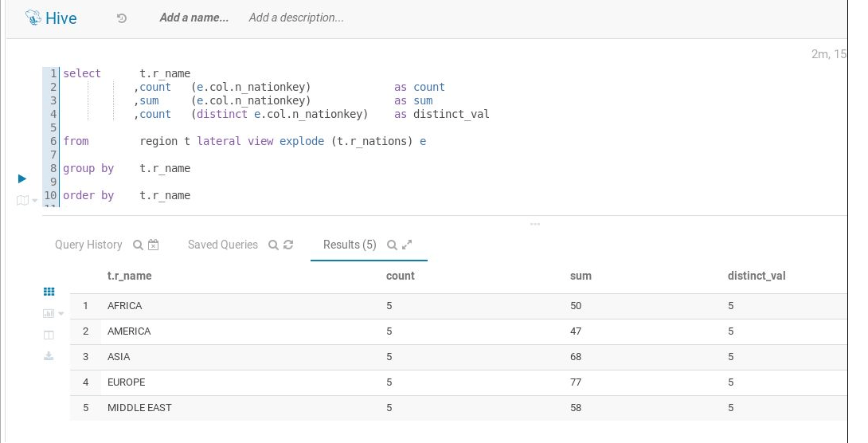
Task: Sort by the distinct_val column header
Action: [x=757, y=276]
